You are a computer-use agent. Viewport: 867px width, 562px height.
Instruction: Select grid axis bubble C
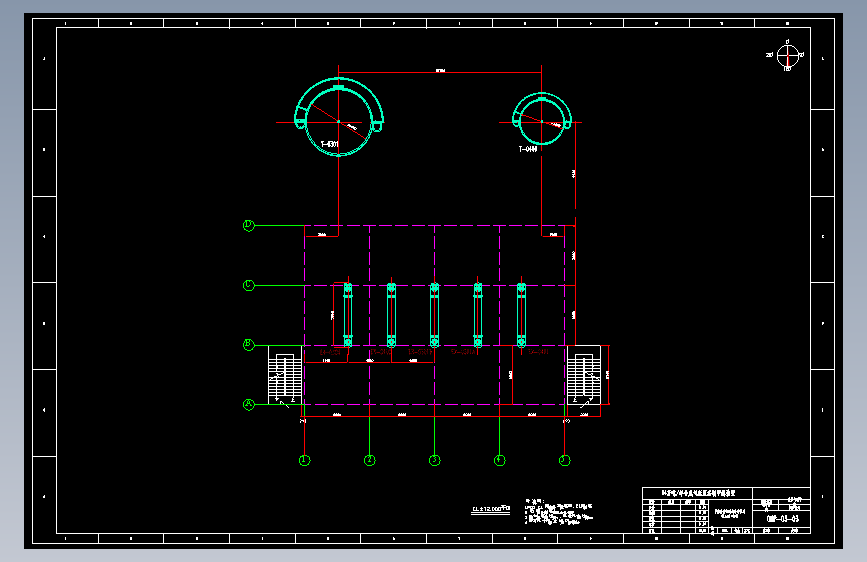pyautogui.click(x=248, y=285)
